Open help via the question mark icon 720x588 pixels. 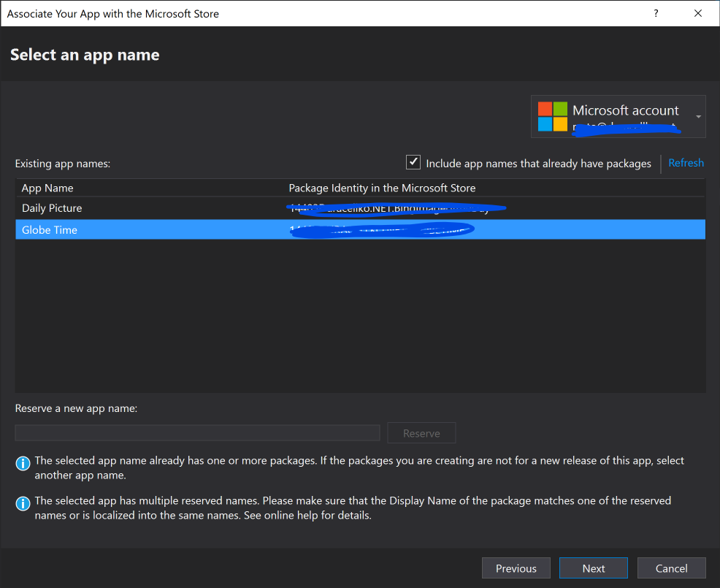click(656, 13)
